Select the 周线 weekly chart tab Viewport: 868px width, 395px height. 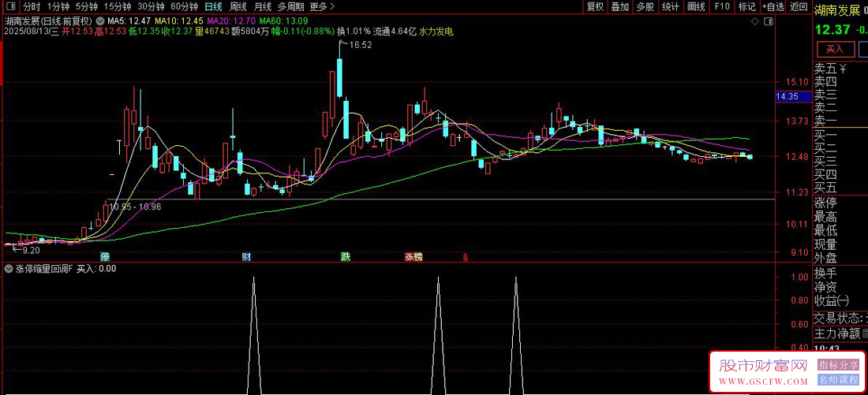[x=238, y=6]
